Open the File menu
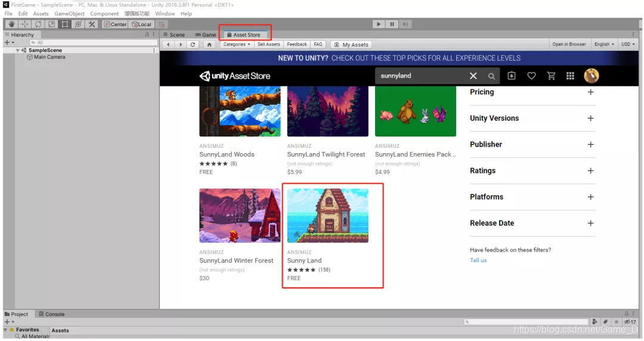 pyautogui.click(x=8, y=14)
